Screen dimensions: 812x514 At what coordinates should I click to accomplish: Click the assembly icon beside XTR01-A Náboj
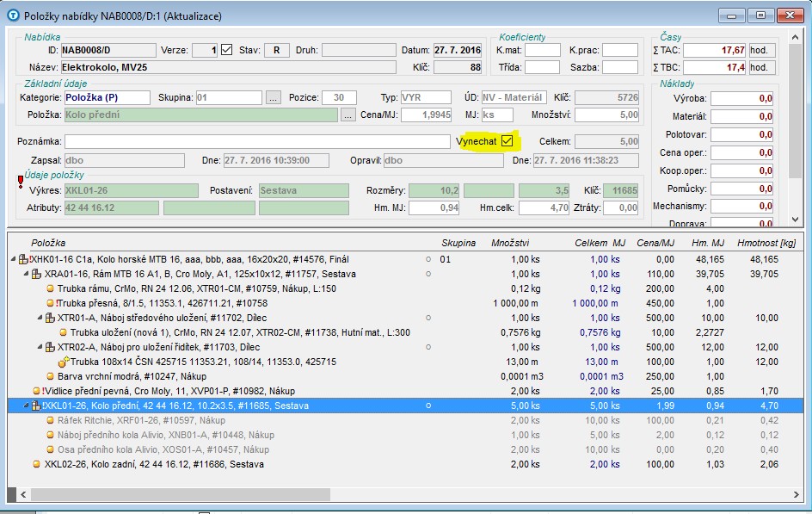pos(49,318)
